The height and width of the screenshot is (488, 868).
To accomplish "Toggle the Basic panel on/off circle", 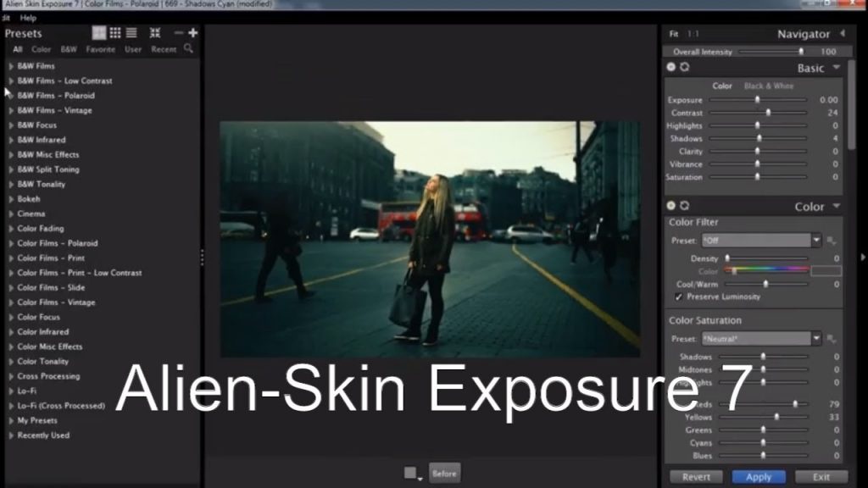I will click(x=671, y=67).
